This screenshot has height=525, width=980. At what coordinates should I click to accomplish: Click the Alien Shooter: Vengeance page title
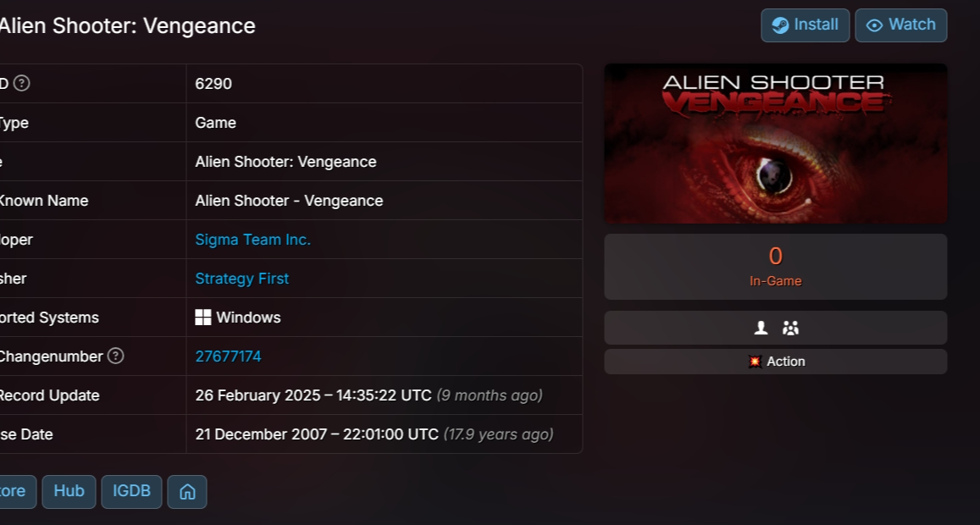[x=128, y=26]
